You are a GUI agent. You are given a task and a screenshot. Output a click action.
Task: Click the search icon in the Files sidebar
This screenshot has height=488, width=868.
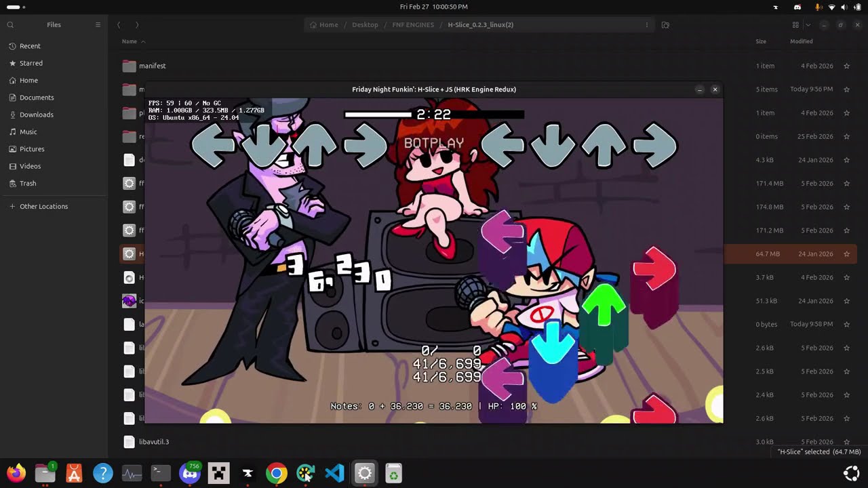10,24
